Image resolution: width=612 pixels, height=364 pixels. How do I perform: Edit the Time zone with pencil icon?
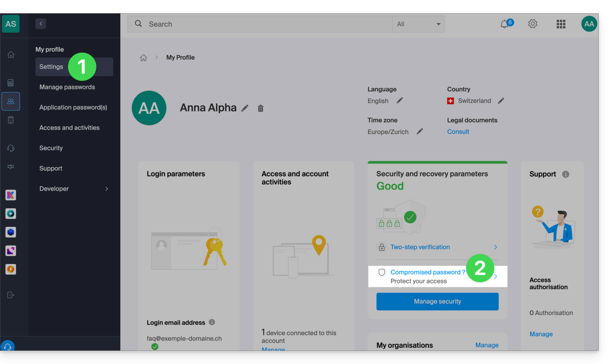(x=420, y=131)
